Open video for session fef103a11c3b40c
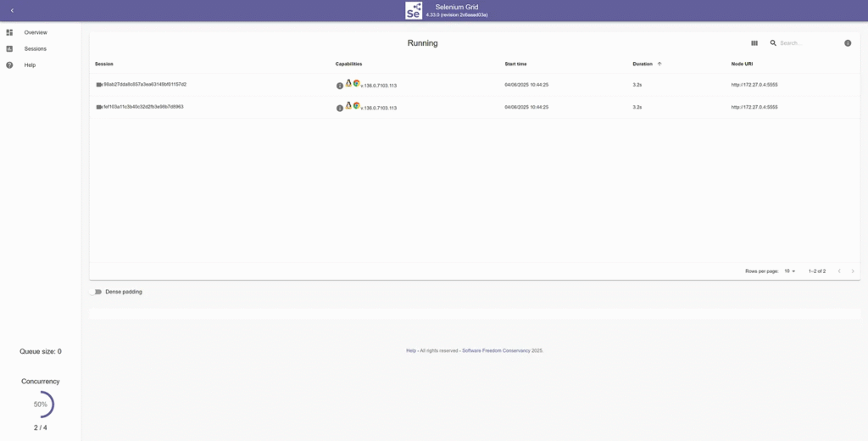The width and height of the screenshot is (868, 441). (x=99, y=107)
